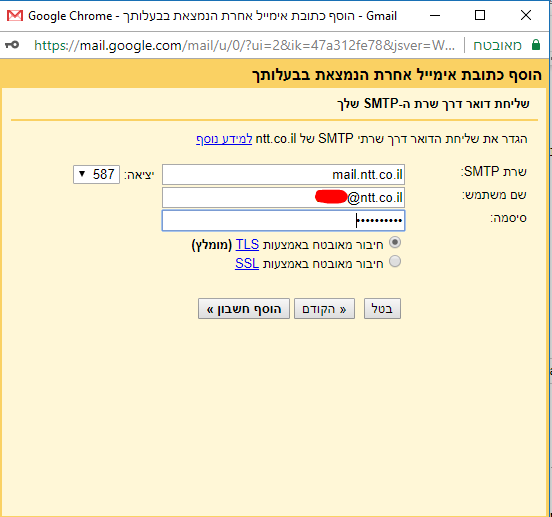Click the Gmail logo icon in title bar
Screen dimensions: 552x517
point(15,15)
